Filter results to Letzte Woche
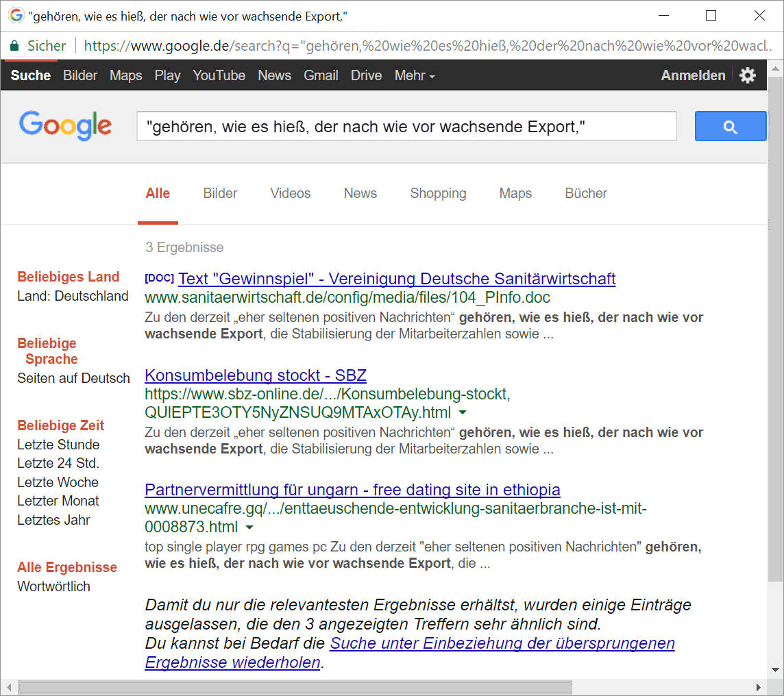 [x=58, y=482]
